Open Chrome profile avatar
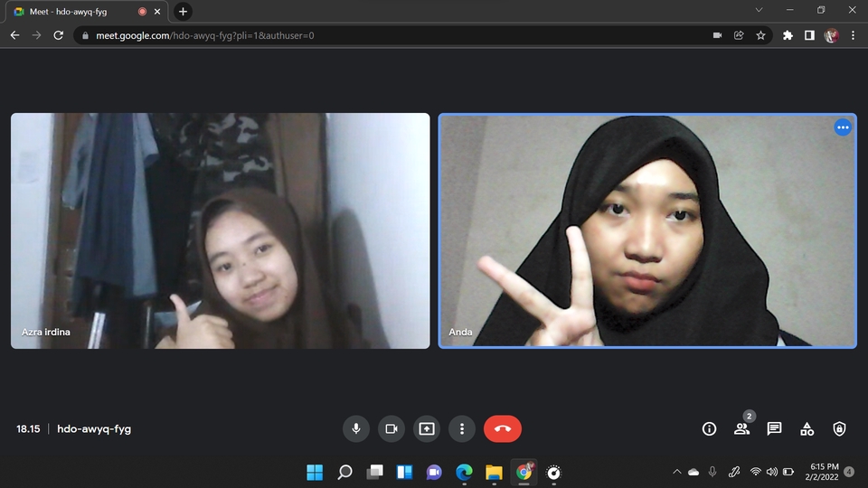The image size is (868, 488). coord(831,35)
